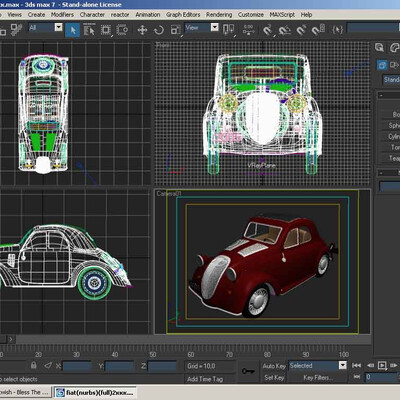Open the selection filter 'All' dropdown

coord(58,27)
